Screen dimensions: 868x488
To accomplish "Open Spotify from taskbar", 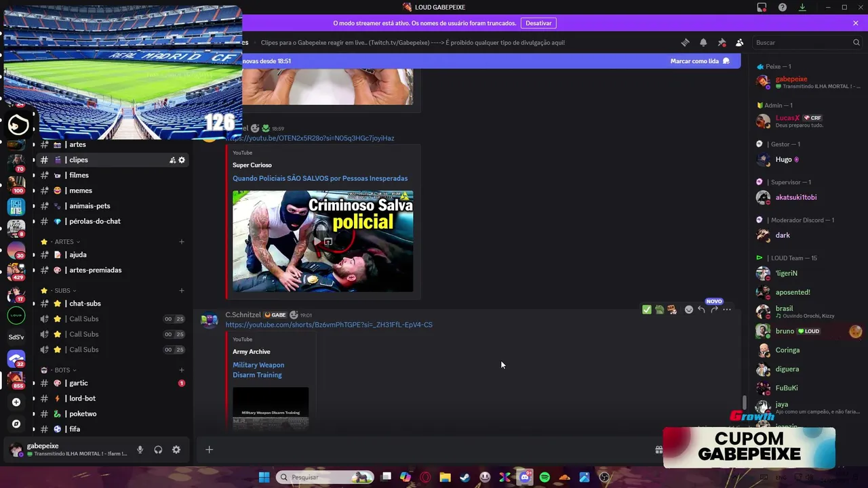I will pos(545,477).
